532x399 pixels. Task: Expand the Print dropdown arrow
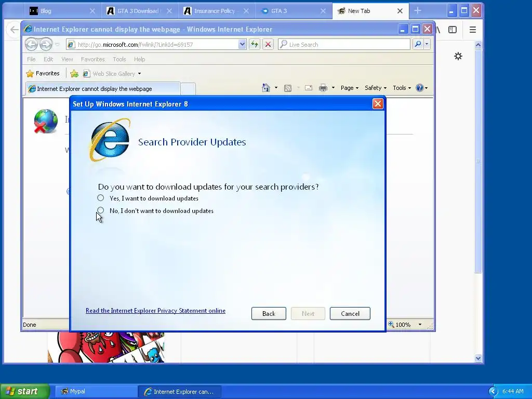[x=333, y=88]
